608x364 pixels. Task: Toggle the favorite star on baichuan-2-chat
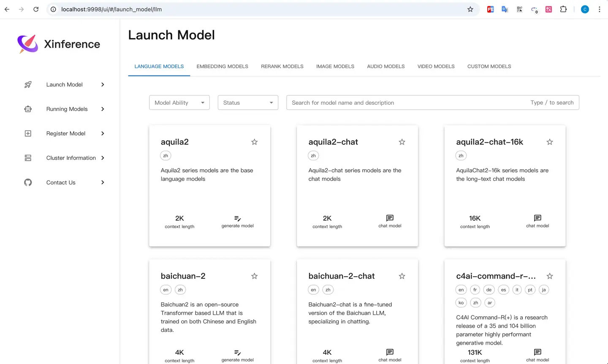tap(402, 276)
